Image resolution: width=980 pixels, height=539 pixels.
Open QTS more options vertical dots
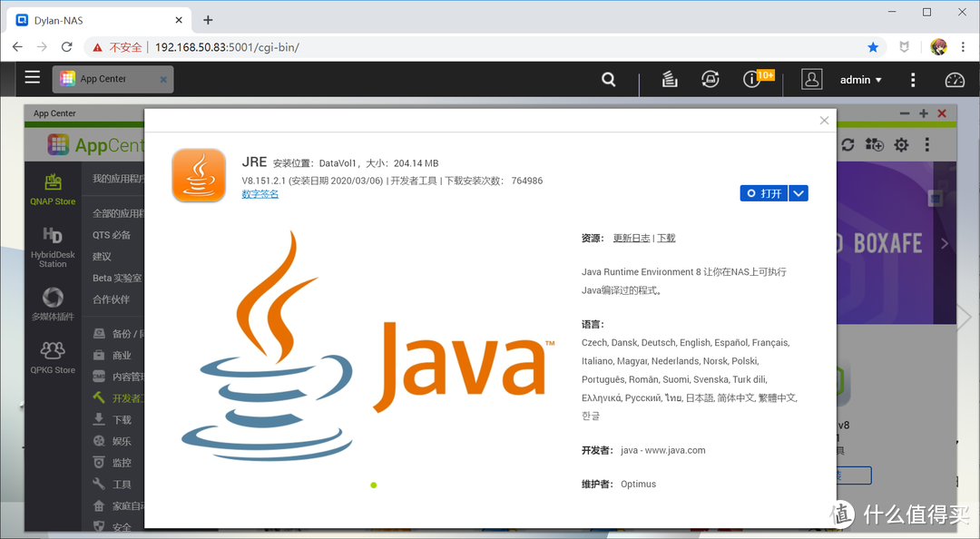[x=913, y=80]
